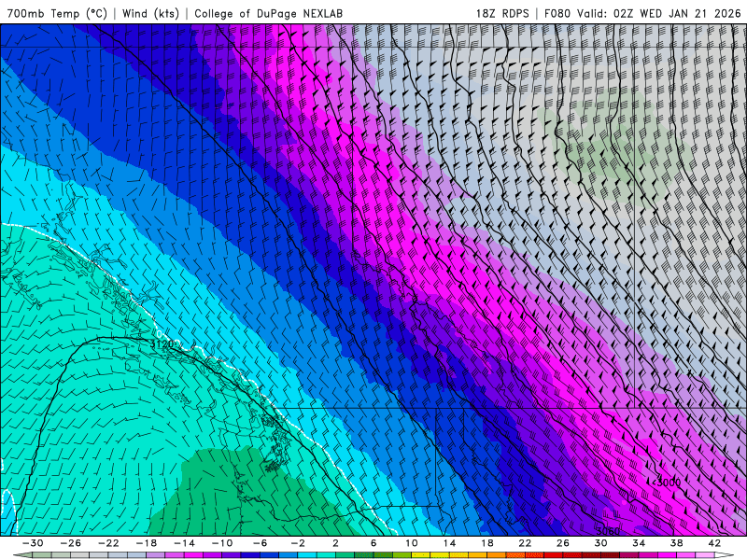Screen dimensions: 747x560
Task: Select the 'College of DuPage NEXLAB' credit text
Action: (268, 13)
